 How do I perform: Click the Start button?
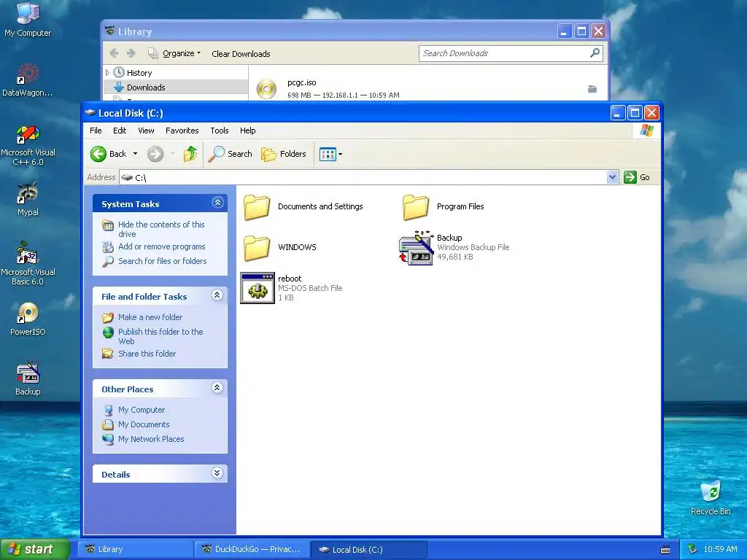coord(35,549)
